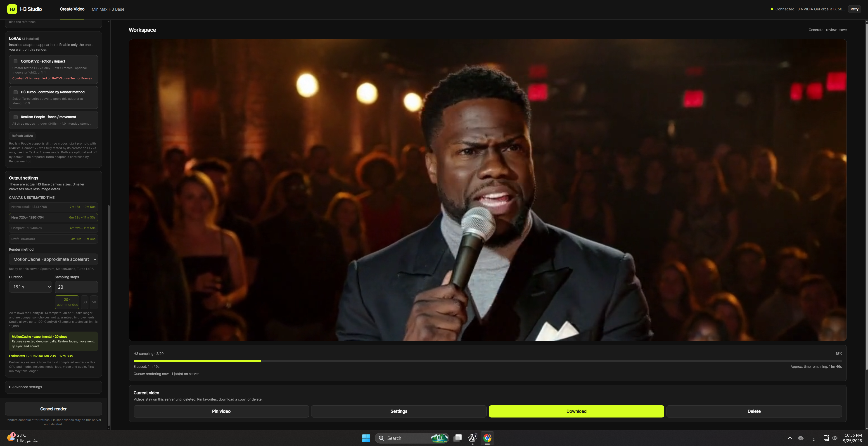Switch to the Create Video tab
Image resolution: width=868 pixels, height=446 pixels.
[x=72, y=9]
